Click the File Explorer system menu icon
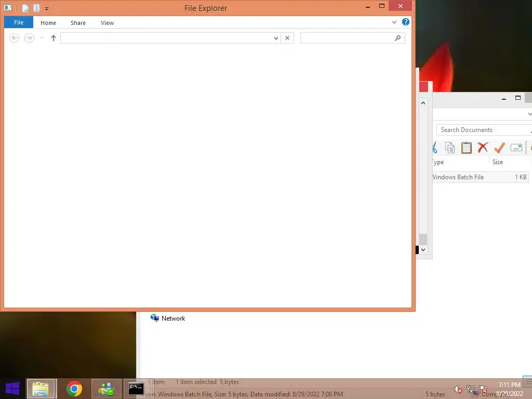This screenshot has width=532, height=399. 8,7
